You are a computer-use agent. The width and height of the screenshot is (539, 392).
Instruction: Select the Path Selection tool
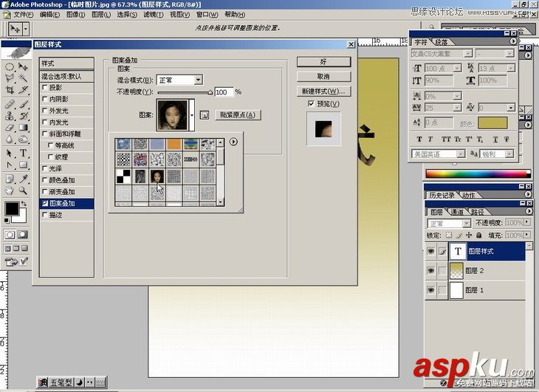click(10, 153)
